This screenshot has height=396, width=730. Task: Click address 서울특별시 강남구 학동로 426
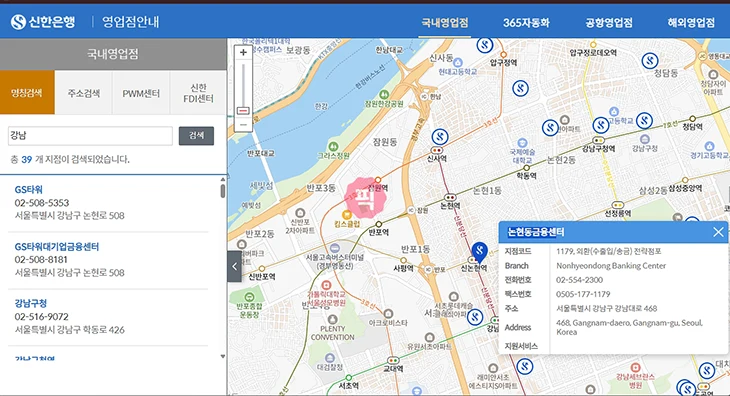[x=70, y=330]
